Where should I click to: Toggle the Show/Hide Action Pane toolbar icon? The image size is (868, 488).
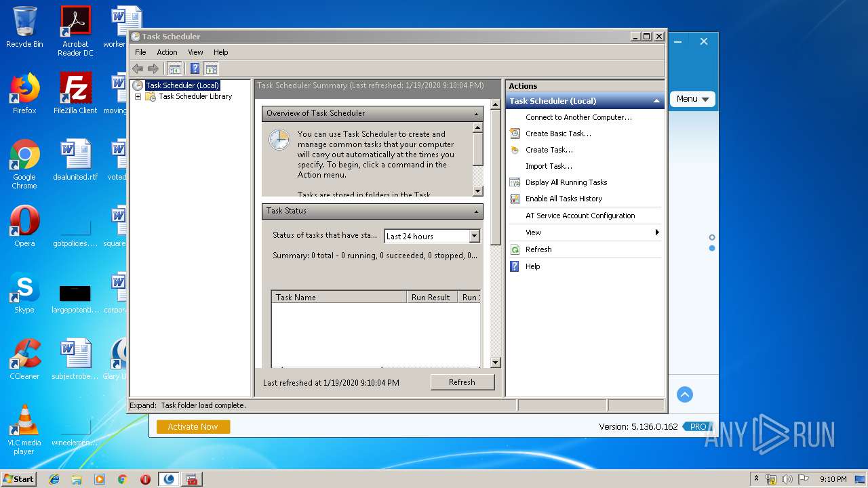click(x=212, y=68)
